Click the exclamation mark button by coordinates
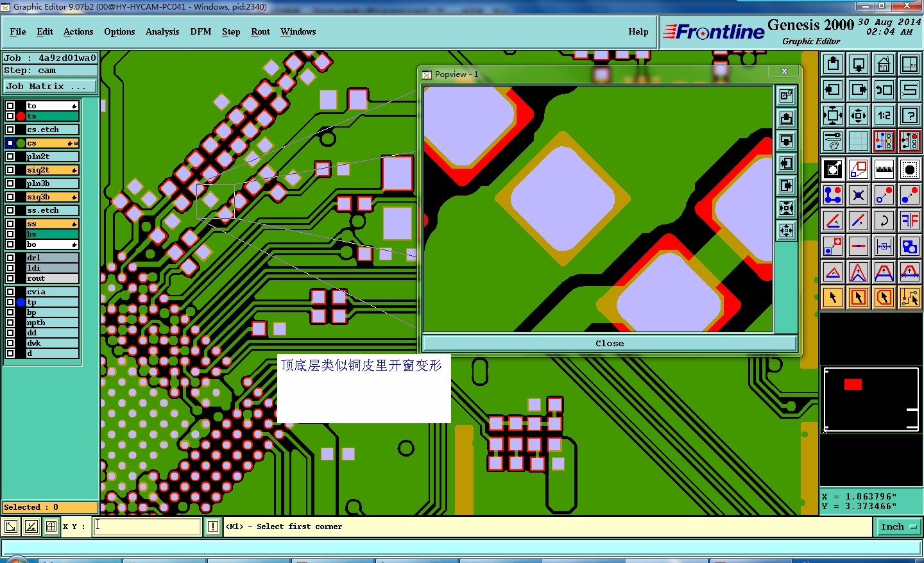Viewport: 924px width, 563px height. (213, 526)
